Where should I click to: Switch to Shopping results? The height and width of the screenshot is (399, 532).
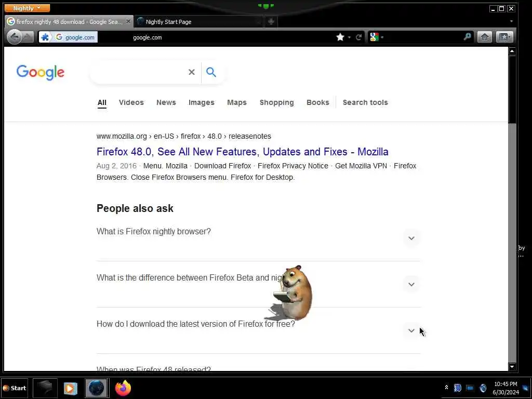276,102
